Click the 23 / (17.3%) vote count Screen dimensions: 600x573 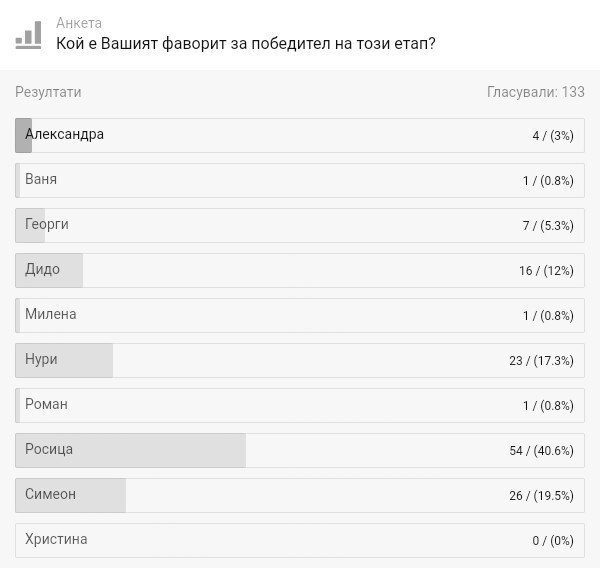pyautogui.click(x=541, y=361)
